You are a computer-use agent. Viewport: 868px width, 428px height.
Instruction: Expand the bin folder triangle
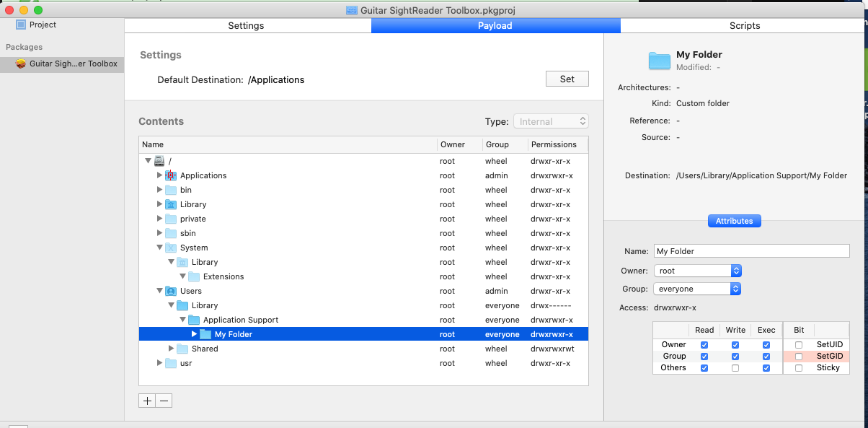point(160,190)
